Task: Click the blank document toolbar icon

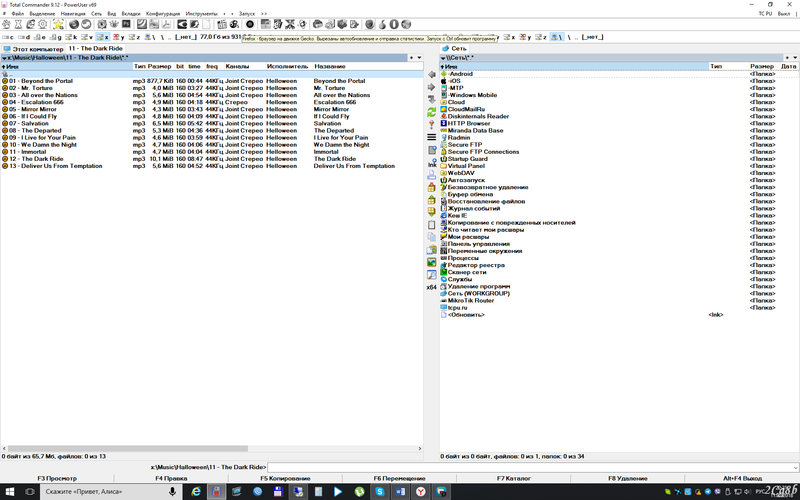Action: [206, 24]
